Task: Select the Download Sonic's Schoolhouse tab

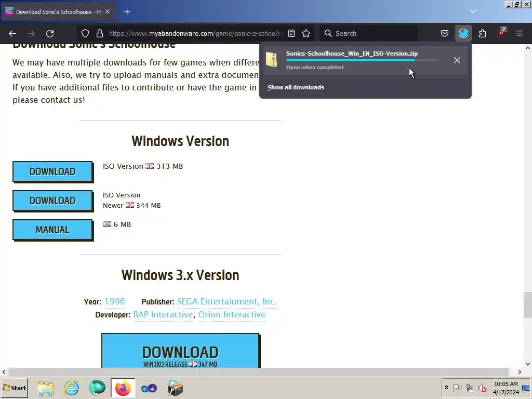Action: pos(58,12)
